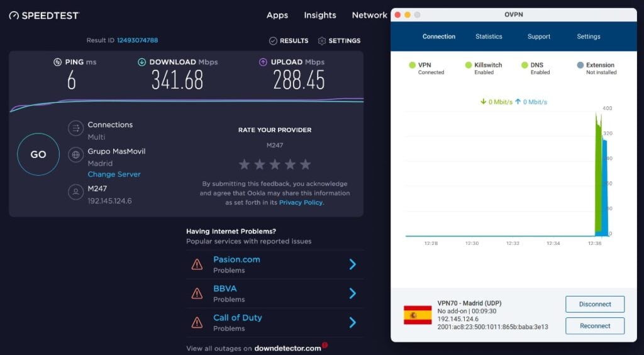Click the globe icon beside Grupo MasMovil
The width and height of the screenshot is (644, 355).
tap(75, 155)
